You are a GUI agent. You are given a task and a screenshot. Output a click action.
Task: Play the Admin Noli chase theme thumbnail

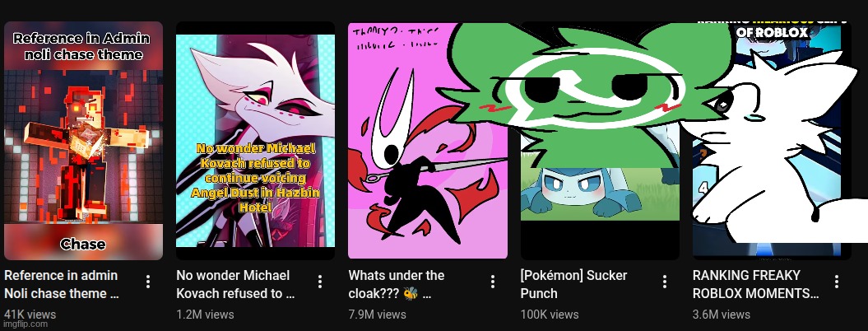coord(83,141)
